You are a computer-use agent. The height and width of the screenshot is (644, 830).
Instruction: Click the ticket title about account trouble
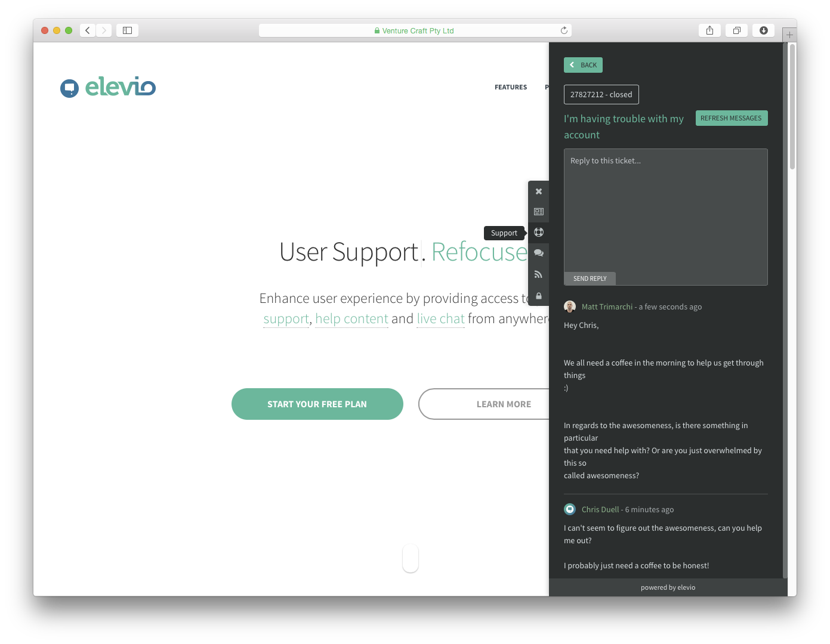click(x=624, y=127)
